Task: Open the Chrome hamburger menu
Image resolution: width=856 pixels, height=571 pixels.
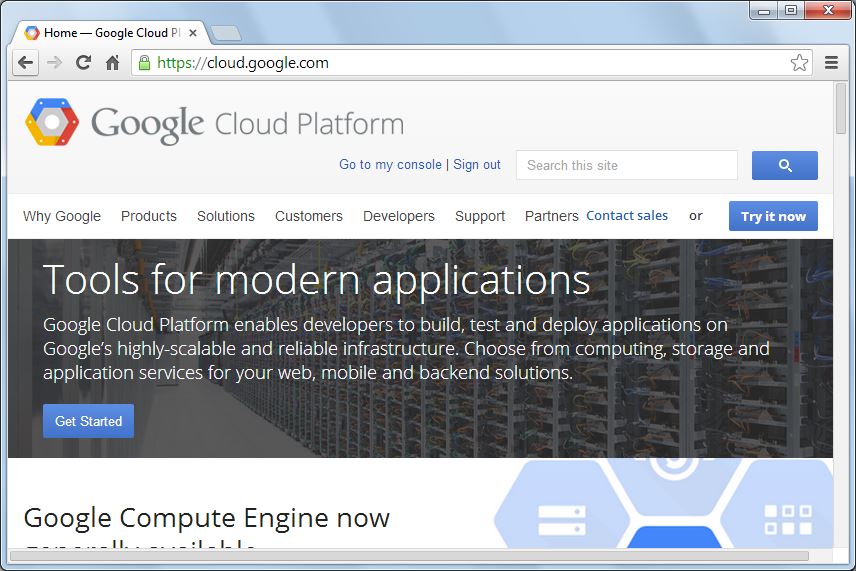Action: [831, 63]
